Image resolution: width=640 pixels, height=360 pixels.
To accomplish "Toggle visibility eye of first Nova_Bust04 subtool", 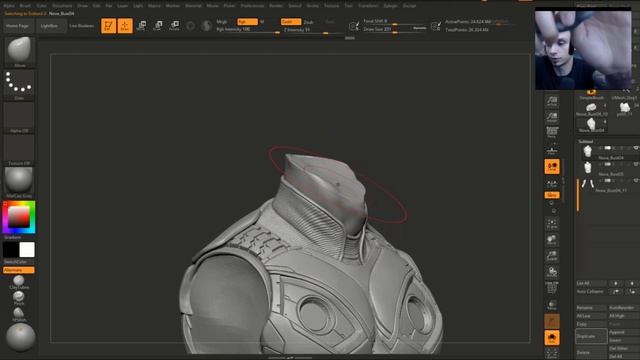I will 636,148.
